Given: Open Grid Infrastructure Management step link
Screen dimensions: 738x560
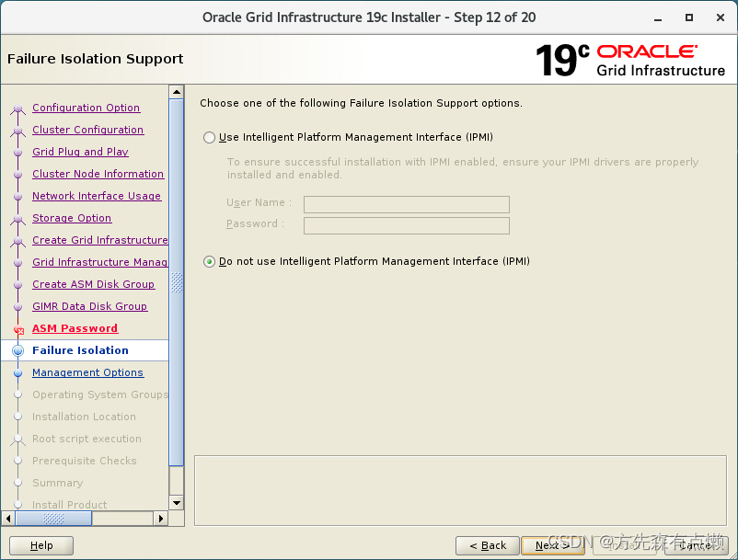Looking at the screenshot, I should [x=99, y=262].
